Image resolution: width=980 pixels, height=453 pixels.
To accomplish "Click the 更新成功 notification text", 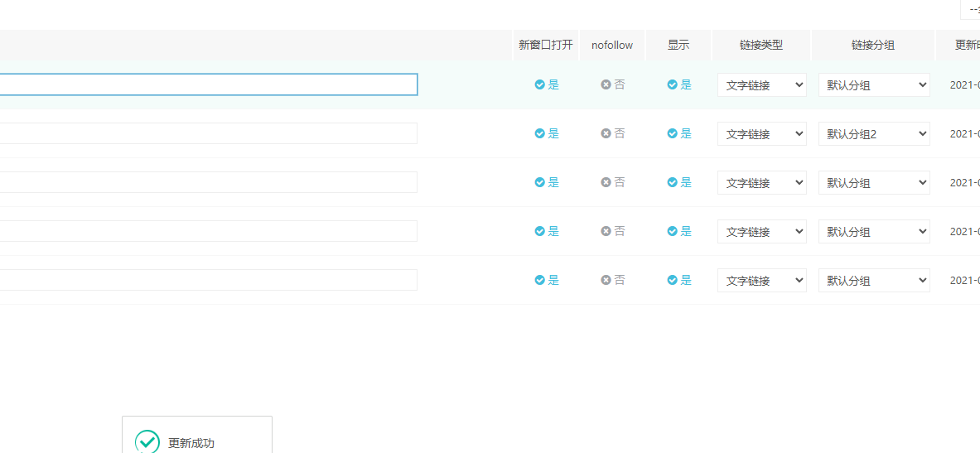I will point(191,444).
